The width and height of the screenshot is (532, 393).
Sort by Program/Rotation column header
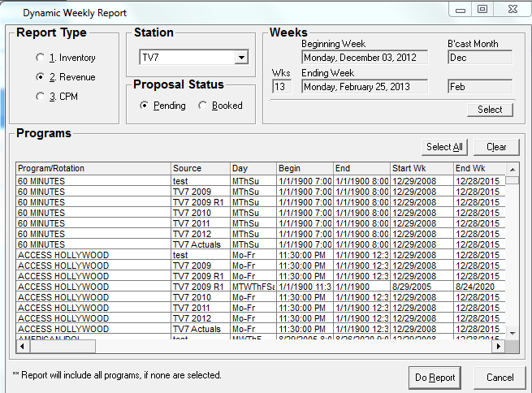(x=93, y=168)
